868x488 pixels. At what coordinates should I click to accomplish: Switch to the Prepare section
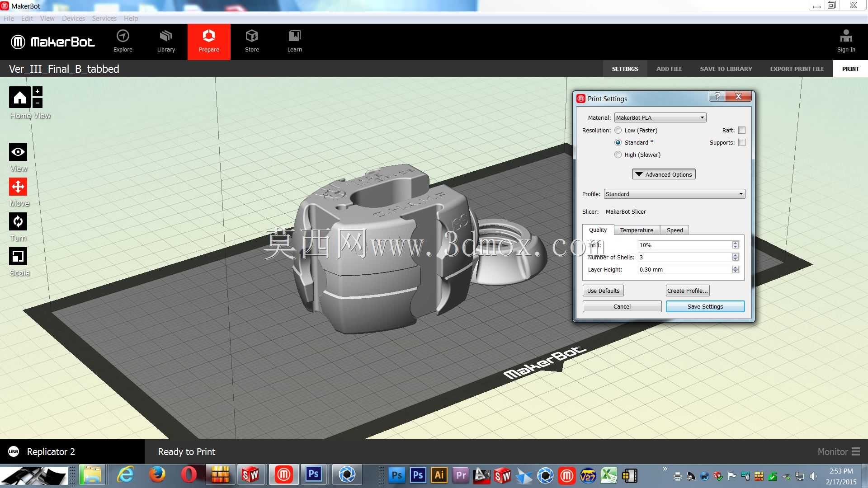(209, 42)
